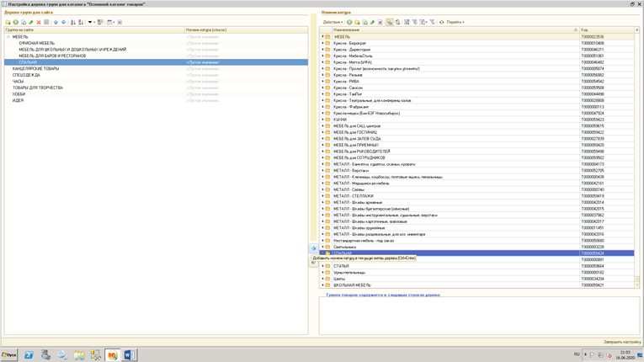Click arrow button to add nomenclature to tree branch

(x=314, y=249)
